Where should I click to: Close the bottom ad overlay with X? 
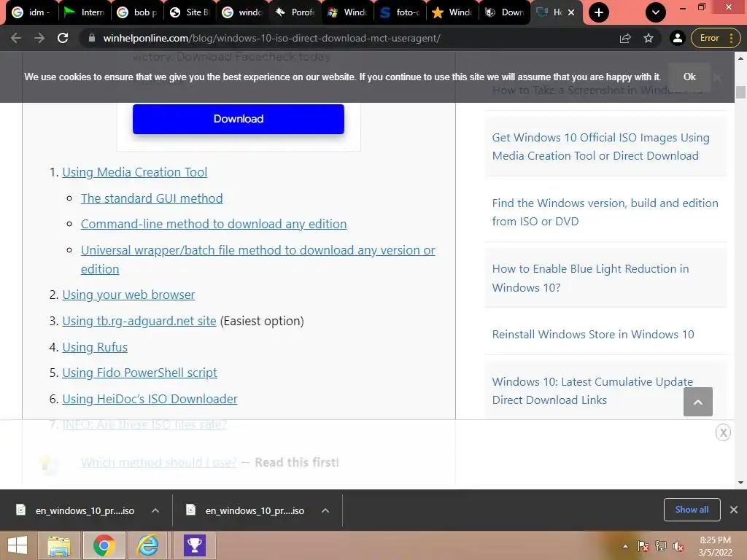click(x=723, y=432)
